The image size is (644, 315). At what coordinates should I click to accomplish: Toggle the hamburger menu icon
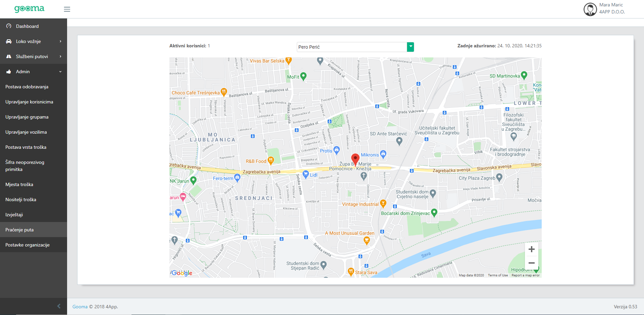click(x=67, y=9)
